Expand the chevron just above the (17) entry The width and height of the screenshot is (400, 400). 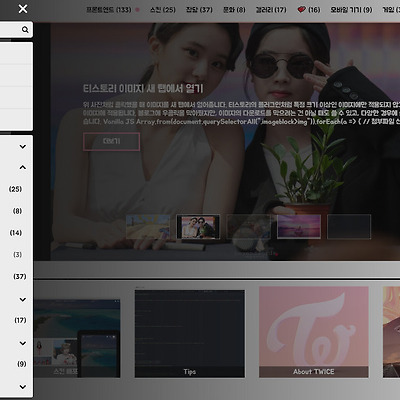pyautogui.click(x=23, y=299)
